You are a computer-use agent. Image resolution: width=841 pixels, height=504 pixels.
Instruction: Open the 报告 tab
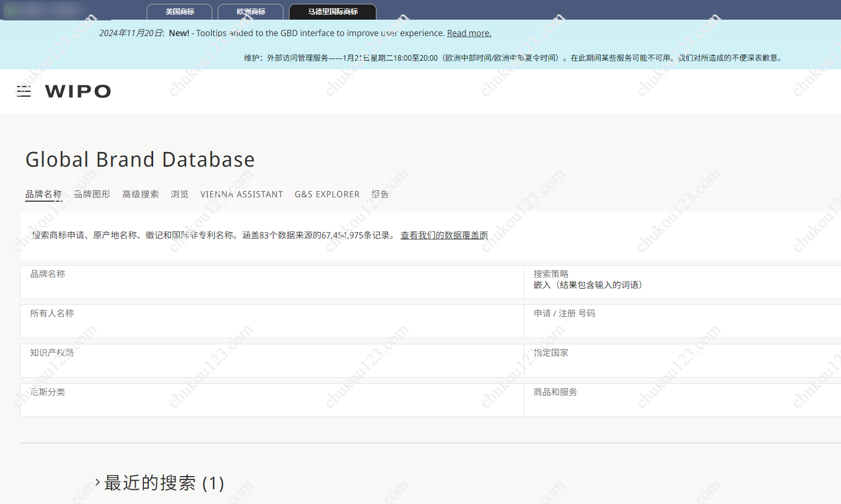[x=380, y=194]
